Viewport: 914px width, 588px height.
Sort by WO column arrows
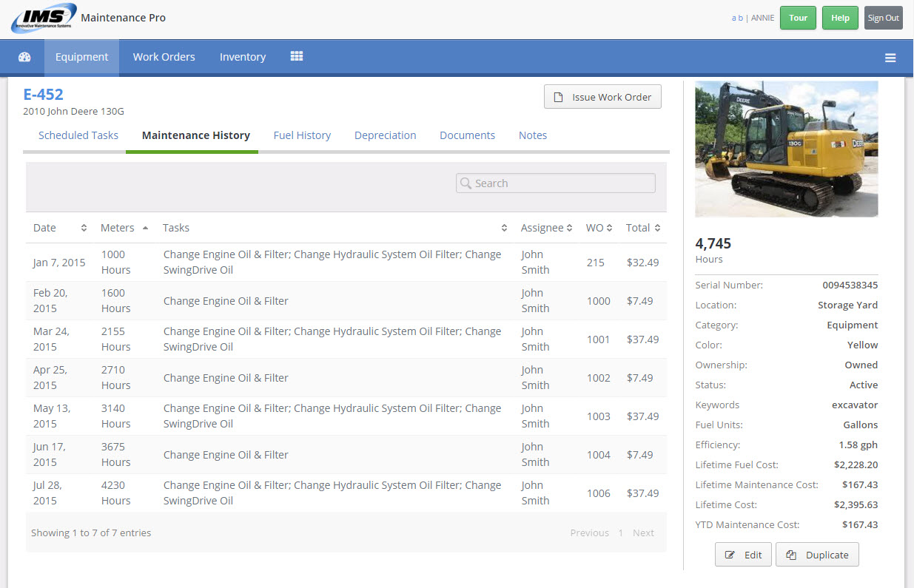(x=609, y=228)
